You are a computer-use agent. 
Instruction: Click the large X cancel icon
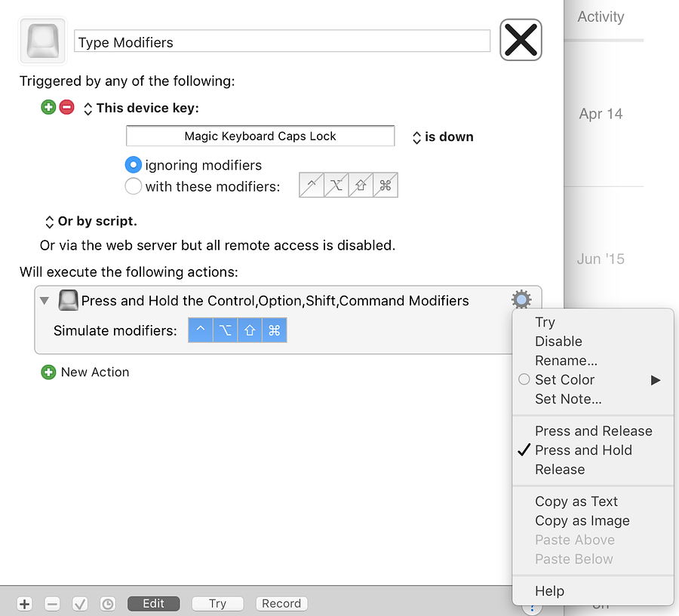(521, 40)
